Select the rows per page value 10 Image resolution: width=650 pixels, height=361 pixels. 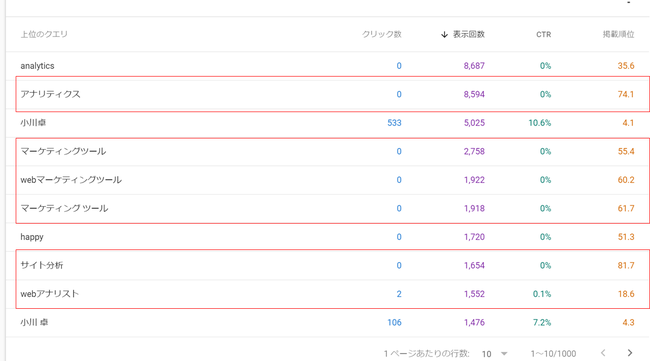pos(487,354)
